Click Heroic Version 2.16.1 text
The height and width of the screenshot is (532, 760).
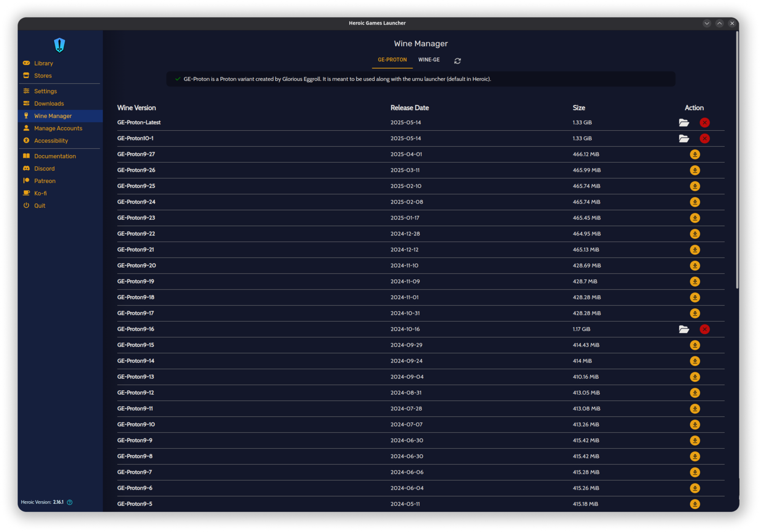(x=42, y=502)
